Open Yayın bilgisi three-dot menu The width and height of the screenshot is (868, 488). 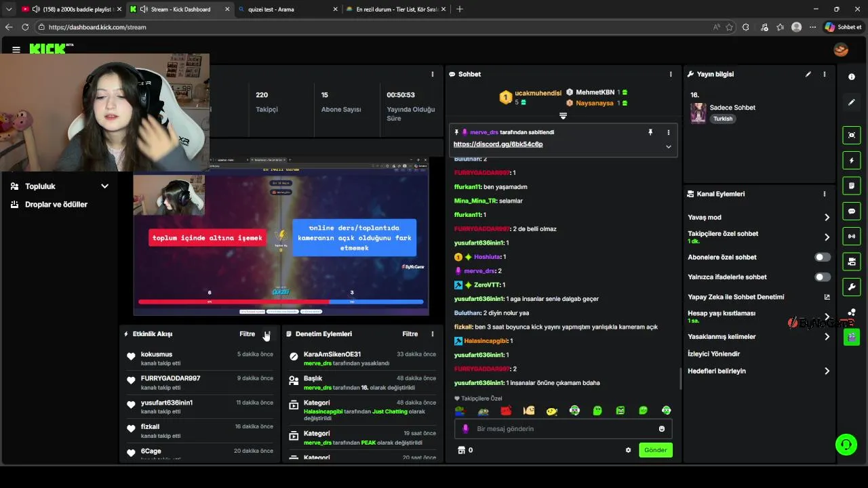point(825,74)
